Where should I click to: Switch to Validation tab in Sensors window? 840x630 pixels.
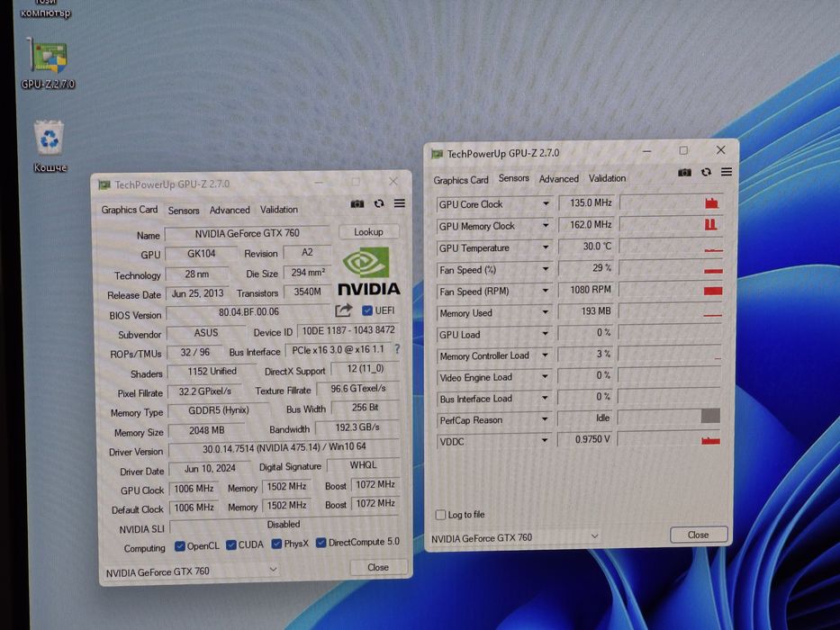(x=607, y=178)
